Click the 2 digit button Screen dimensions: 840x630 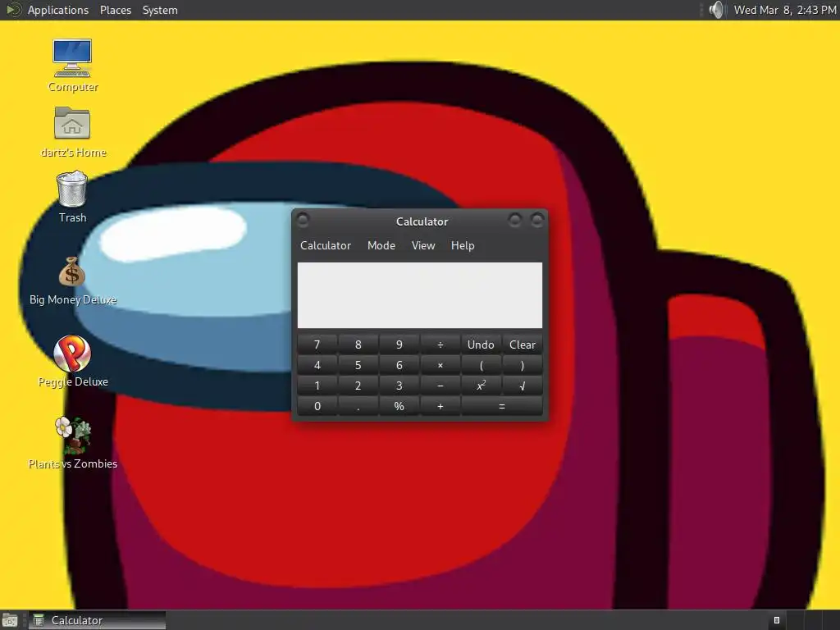click(x=358, y=386)
